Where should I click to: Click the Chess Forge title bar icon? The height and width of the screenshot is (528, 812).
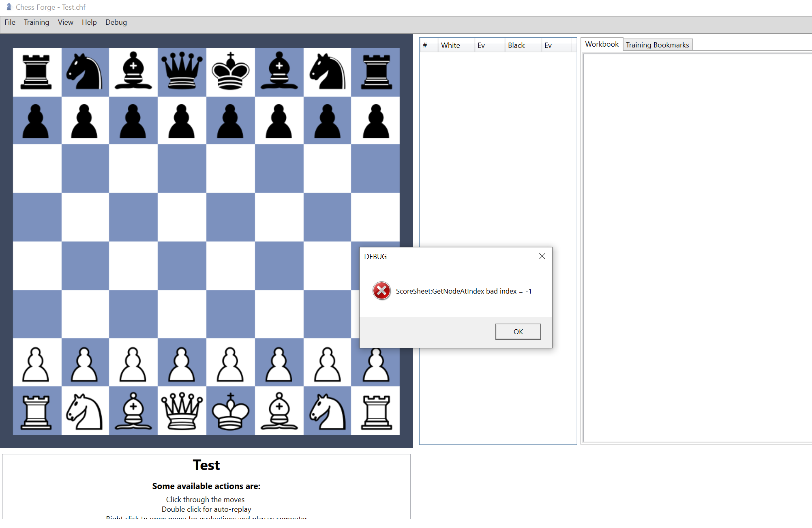click(9, 7)
